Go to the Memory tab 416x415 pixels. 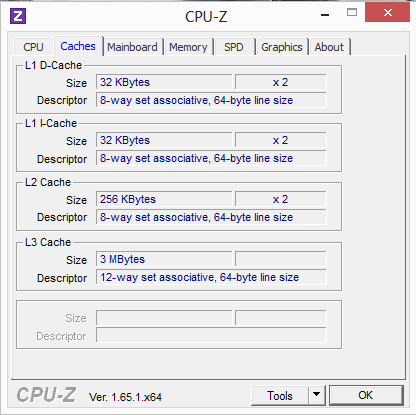(x=188, y=47)
